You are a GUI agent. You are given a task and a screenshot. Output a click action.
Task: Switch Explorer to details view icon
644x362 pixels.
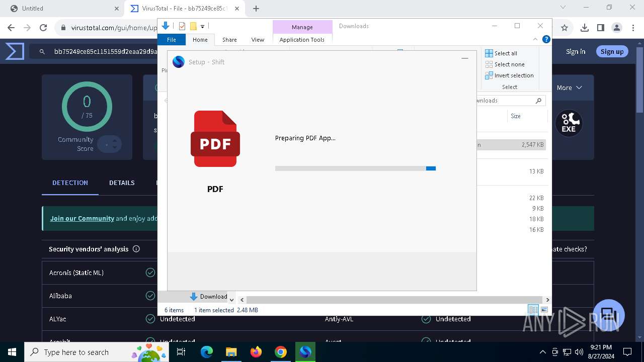click(x=533, y=310)
